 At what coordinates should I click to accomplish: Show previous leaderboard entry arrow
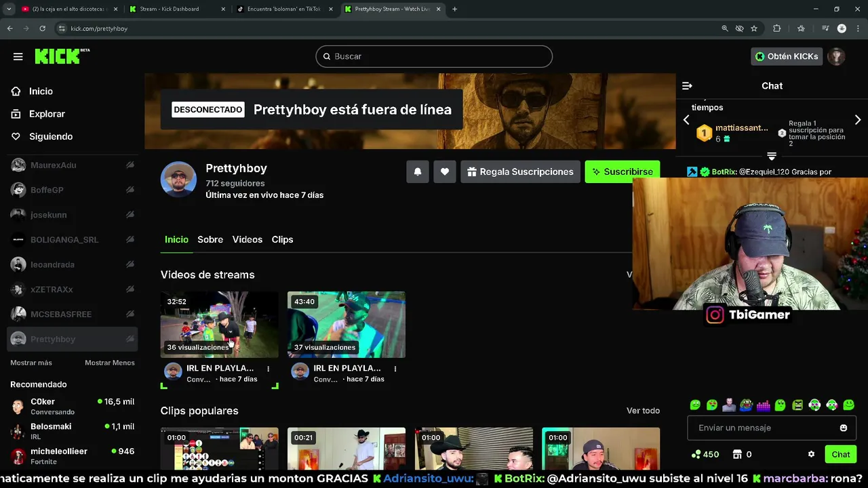686,120
